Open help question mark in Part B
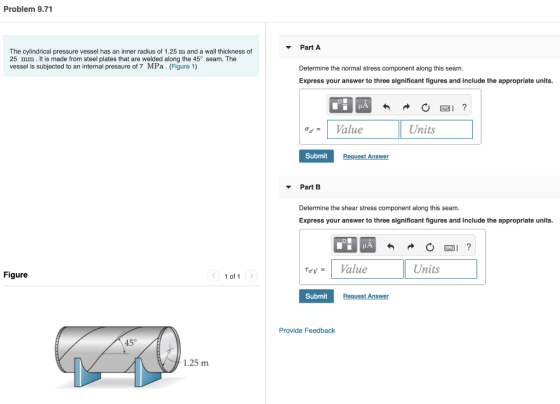The height and width of the screenshot is (404, 560). click(x=469, y=247)
